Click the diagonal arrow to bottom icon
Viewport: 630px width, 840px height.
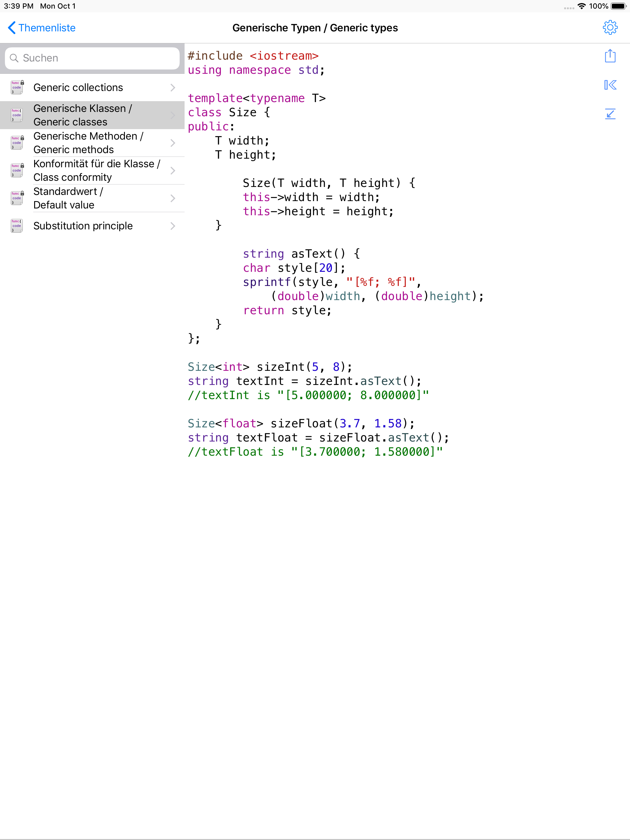pyautogui.click(x=610, y=113)
